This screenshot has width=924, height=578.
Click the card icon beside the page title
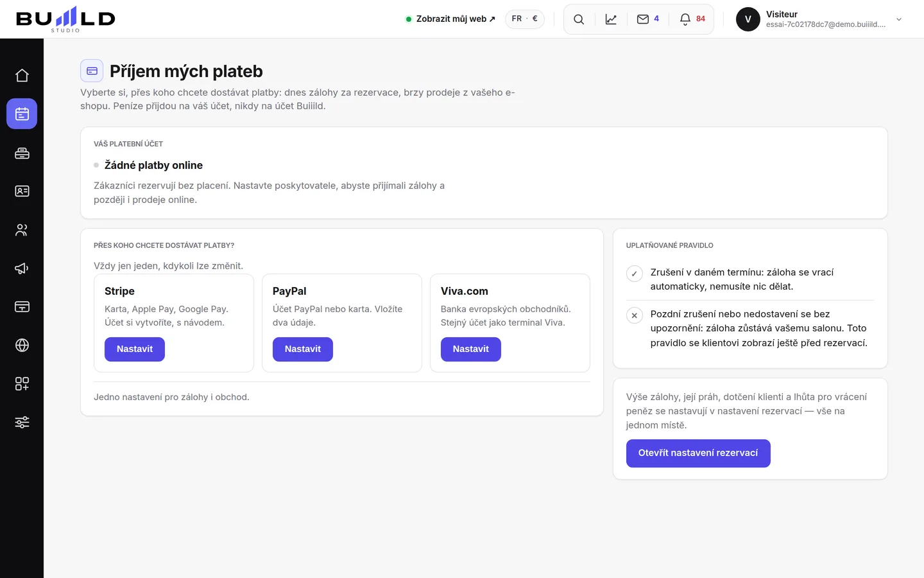[92, 71]
